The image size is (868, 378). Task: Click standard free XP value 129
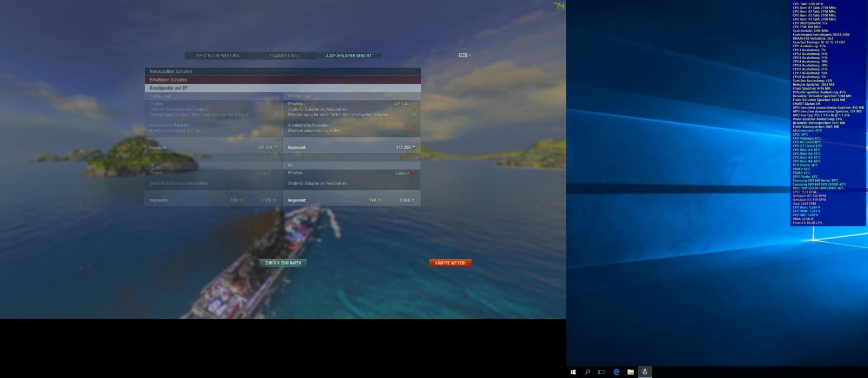coord(234,200)
